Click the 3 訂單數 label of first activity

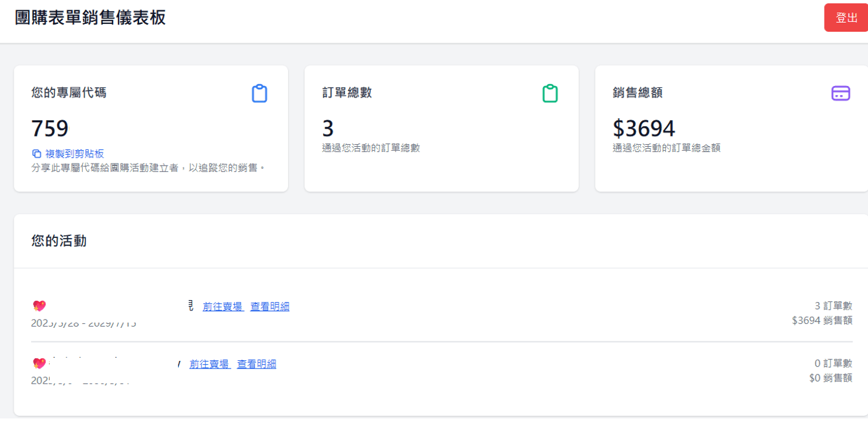(x=833, y=306)
